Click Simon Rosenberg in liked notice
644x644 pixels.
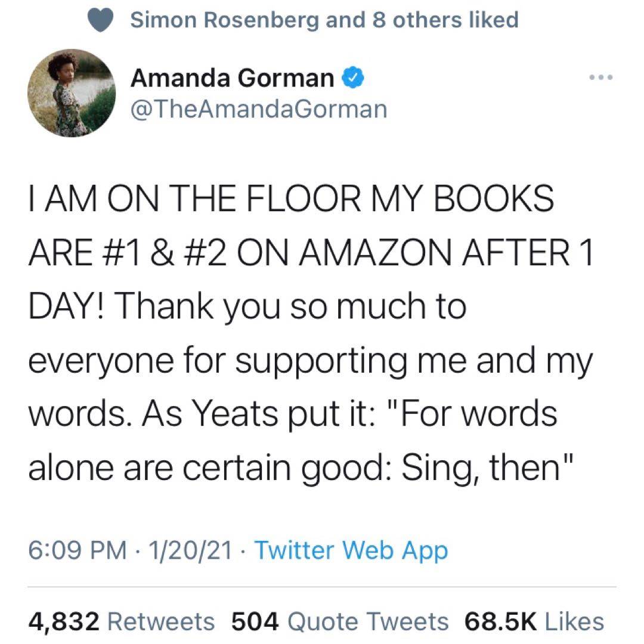tap(224, 21)
